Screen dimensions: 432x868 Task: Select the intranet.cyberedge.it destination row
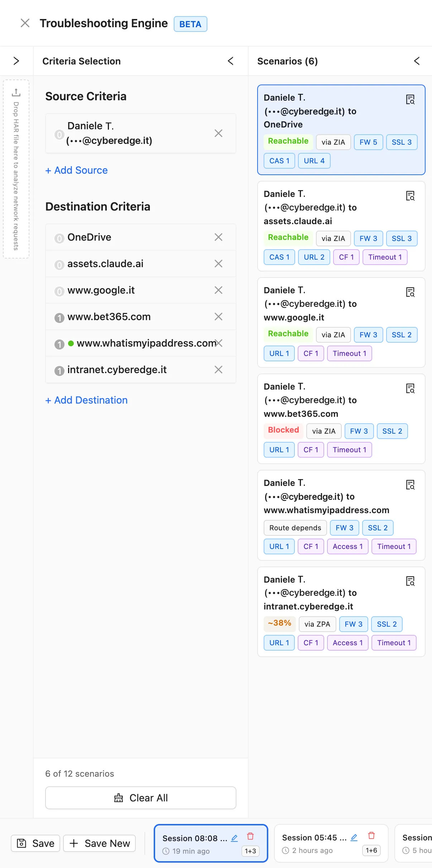(141, 370)
